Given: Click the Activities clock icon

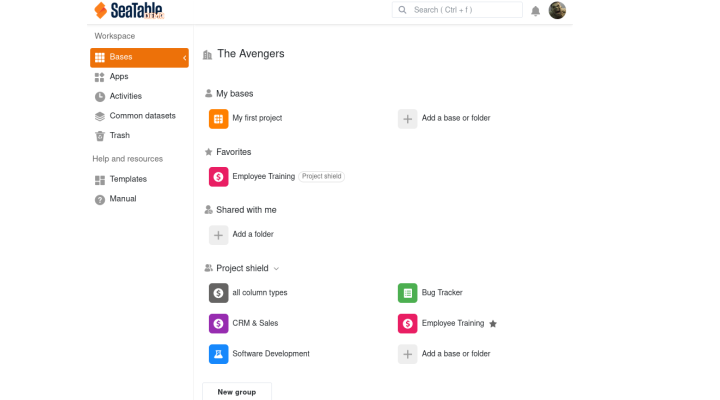Looking at the screenshot, I should 100,96.
